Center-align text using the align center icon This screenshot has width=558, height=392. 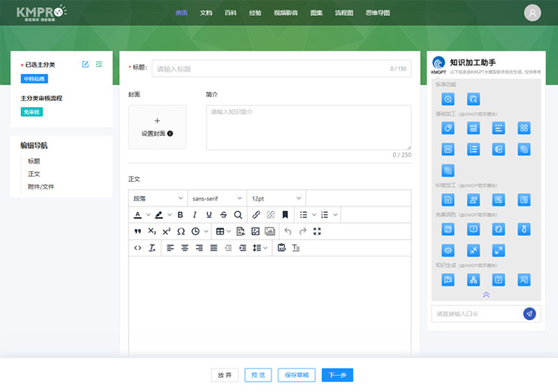(x=185, y=248)
